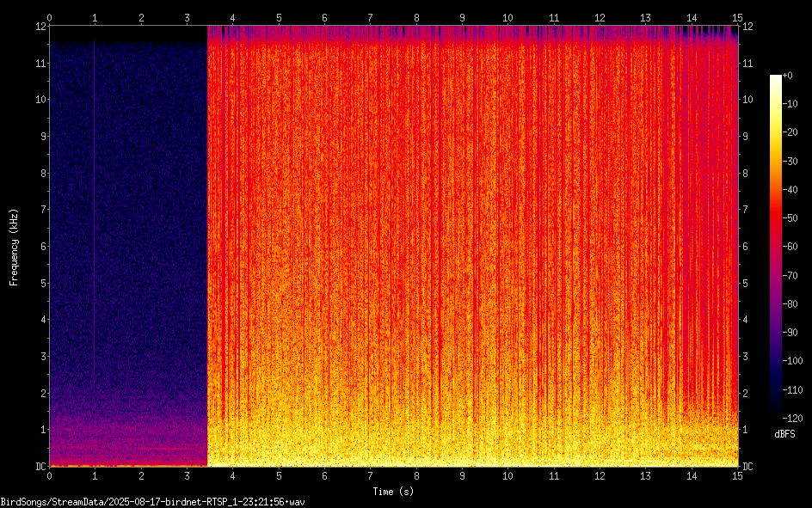
Task: Click the 'DC' label on the right frequency axis
Action: (x=747, y=467)
